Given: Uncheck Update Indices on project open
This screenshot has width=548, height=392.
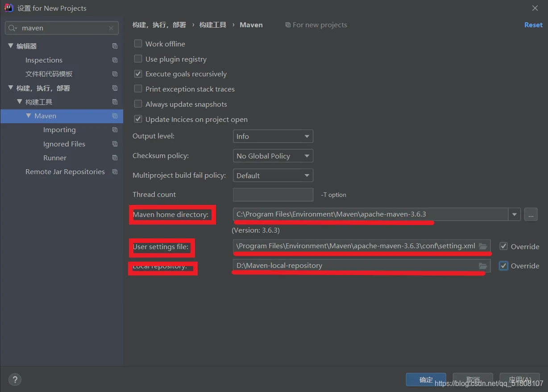Looking at the screenshot, I should point(138,119).
